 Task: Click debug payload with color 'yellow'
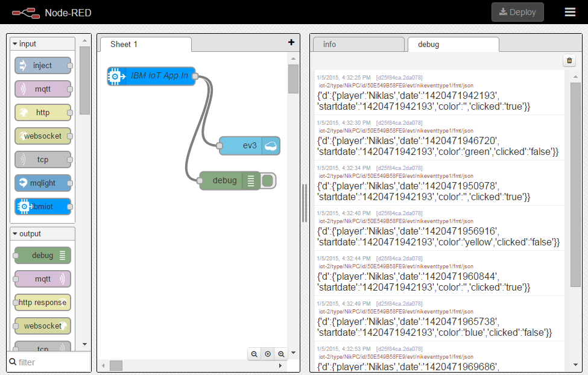pyautogui.click(x=438, y=236)
